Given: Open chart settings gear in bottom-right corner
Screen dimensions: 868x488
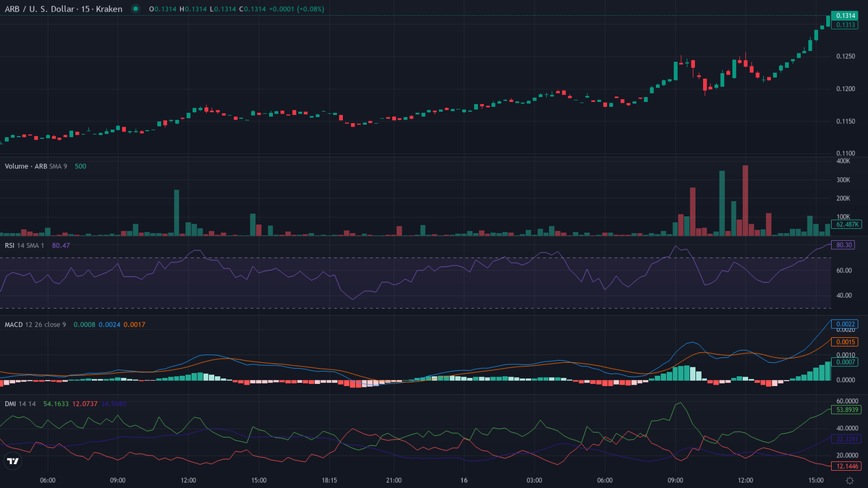Looking at the screenshot, I should (849, 480).
